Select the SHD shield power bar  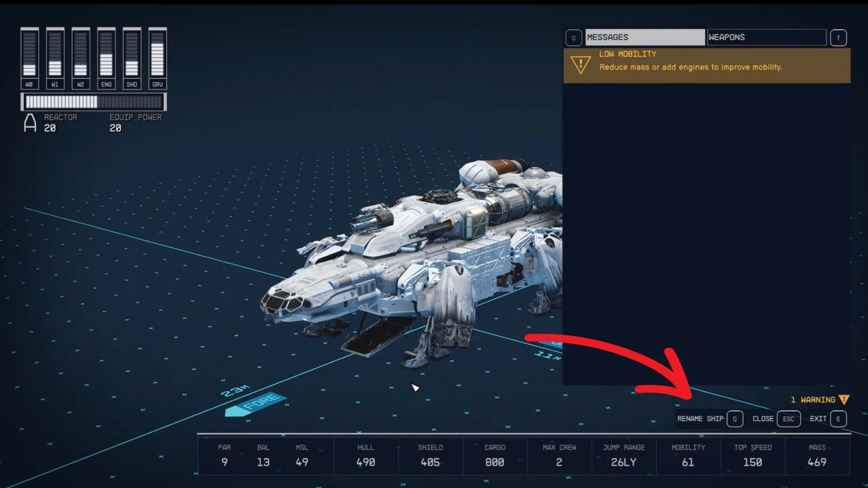click(x=132, y=54)
